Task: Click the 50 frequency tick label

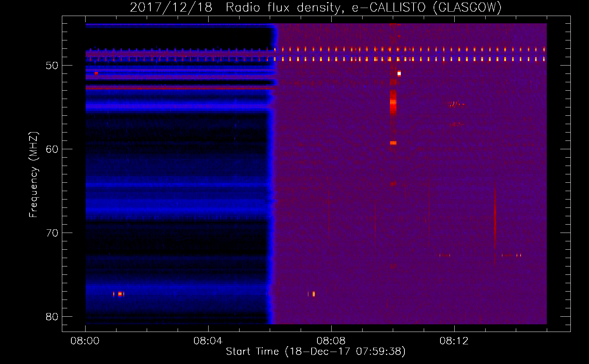Action: 52,66
